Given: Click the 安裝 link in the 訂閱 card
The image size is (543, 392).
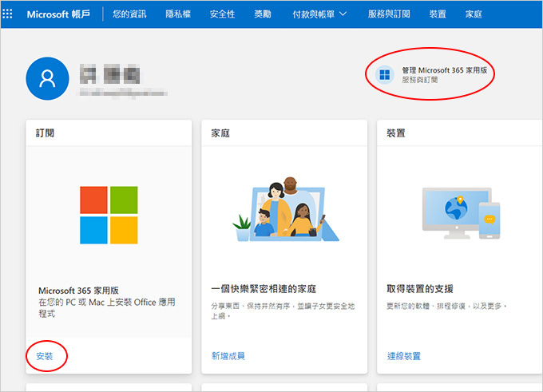Looking at the screenshot, I should [45, 356].
